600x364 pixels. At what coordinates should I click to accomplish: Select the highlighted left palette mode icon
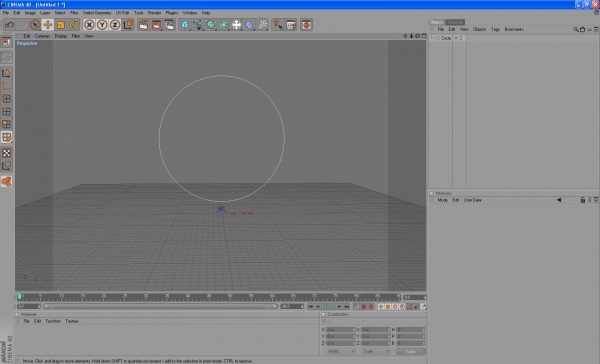point(7,137)
